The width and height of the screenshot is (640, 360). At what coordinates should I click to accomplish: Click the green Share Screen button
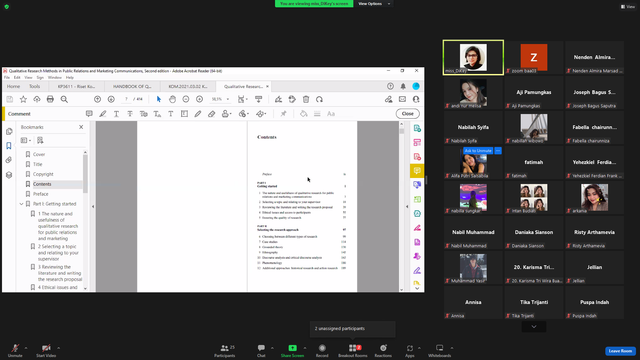292,350
